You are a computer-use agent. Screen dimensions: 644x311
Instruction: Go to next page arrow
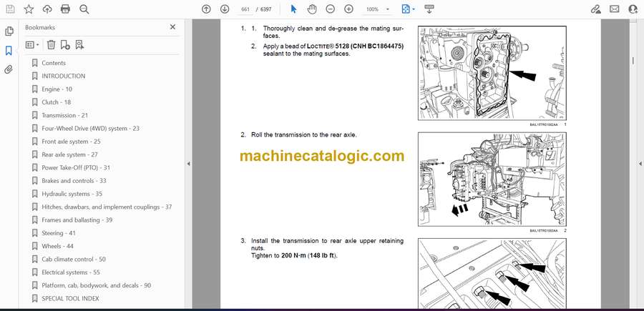click(x=225, y=9)
